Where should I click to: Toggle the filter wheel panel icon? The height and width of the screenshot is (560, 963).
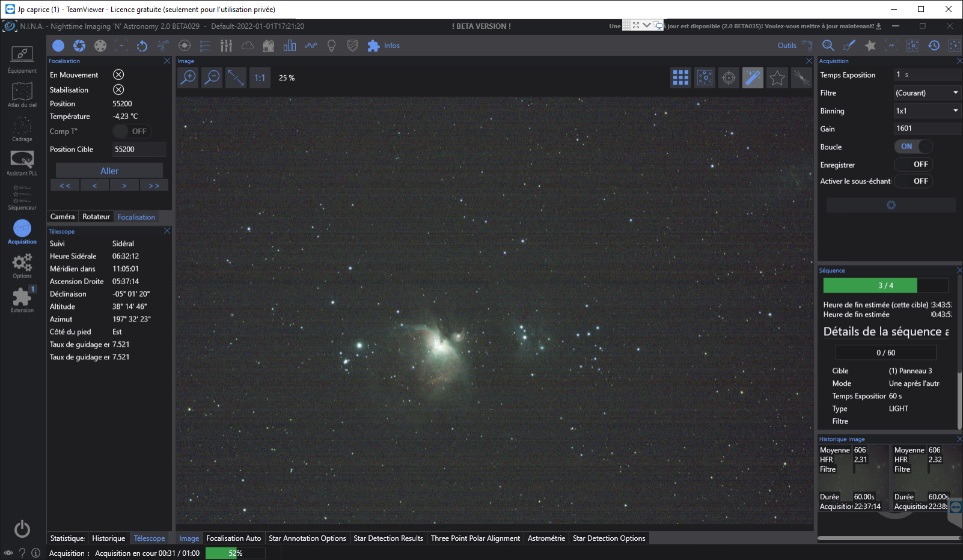pos(100,46)
